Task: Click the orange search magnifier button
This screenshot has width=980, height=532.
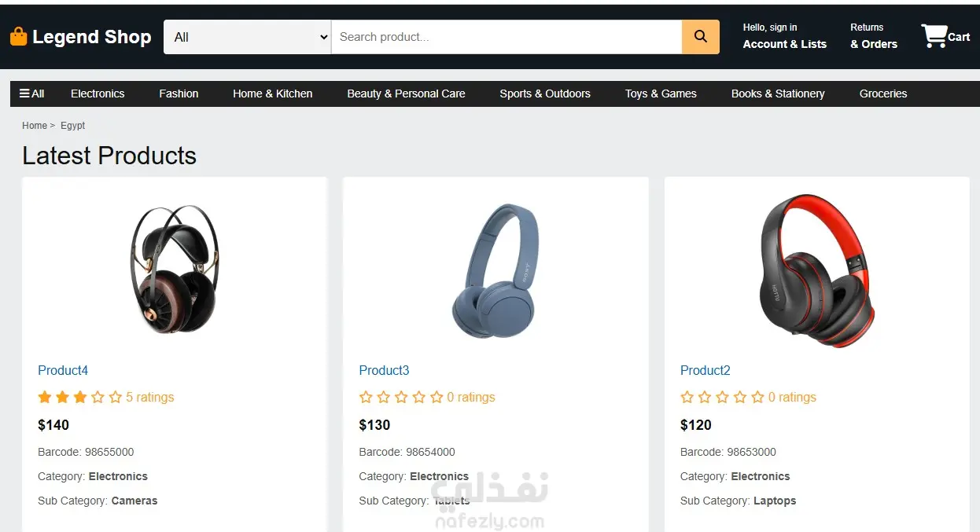Action: [700, 37]
